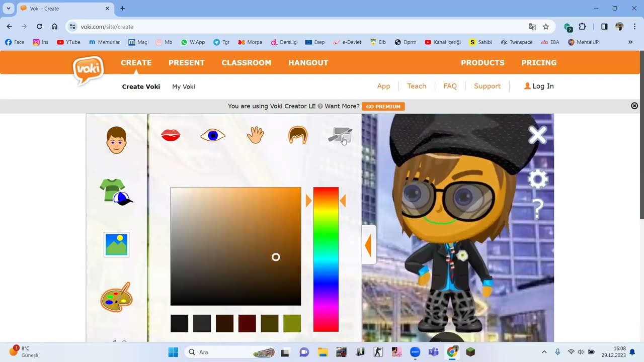Open the FAQ link
Screen dimensions: 644x362
tap(450, 86)
